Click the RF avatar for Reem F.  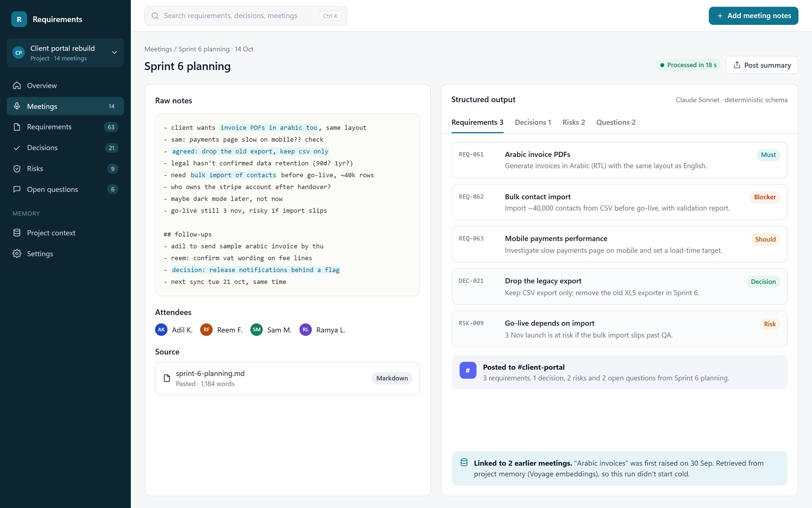tap(206, 330)
